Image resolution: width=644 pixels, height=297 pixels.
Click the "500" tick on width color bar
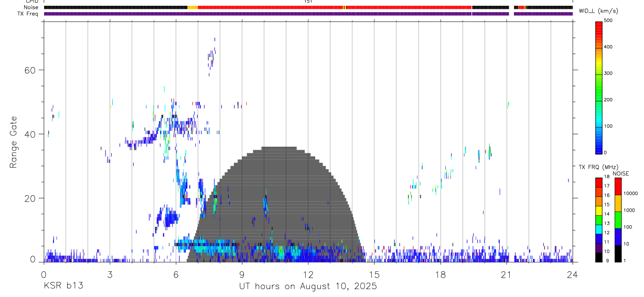point(608,21)
